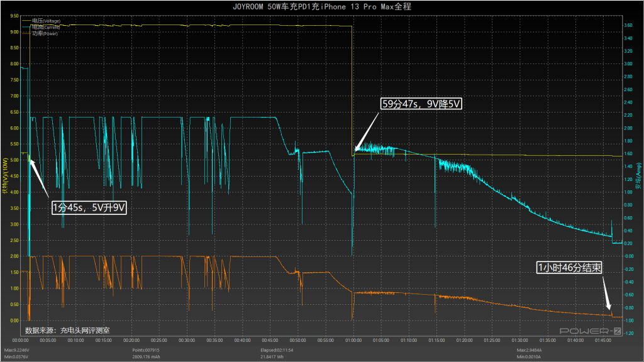Click the 7.00 voltage axis label

[14, 96]
